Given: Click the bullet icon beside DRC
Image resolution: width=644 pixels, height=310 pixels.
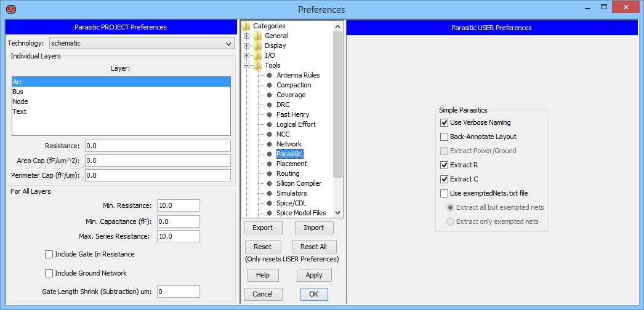Looking at the screenshot, I should click(x=270, y=105).
